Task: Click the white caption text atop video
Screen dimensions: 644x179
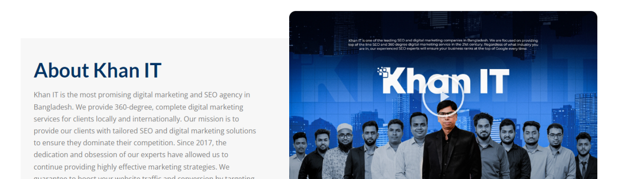Action: tap(443, 44)
